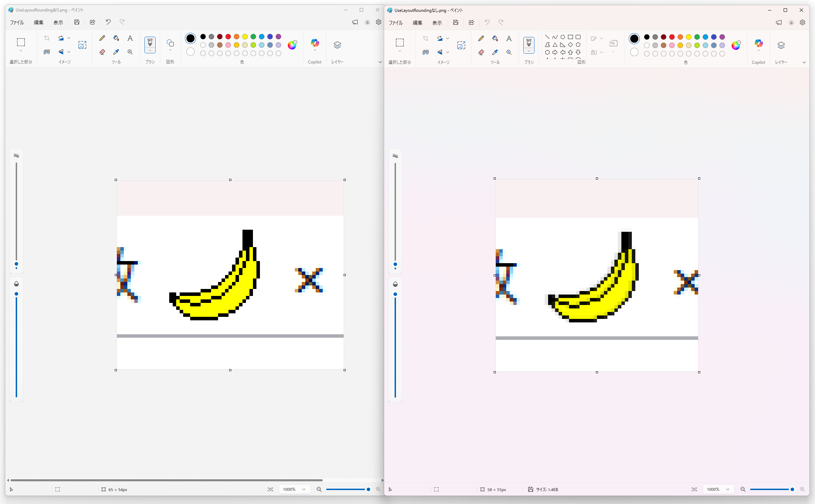Image resolution: width=815 pixels, height=504 pixels.
Task: Select the Pencil tool in left window
Action: [x=102, y=38]
